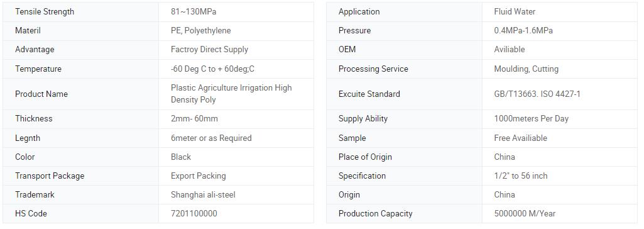644x229 pixels.
Task: Click the Specification 1/2" to 56 inch
Action: pyautogui.click(x=521, y=176)
